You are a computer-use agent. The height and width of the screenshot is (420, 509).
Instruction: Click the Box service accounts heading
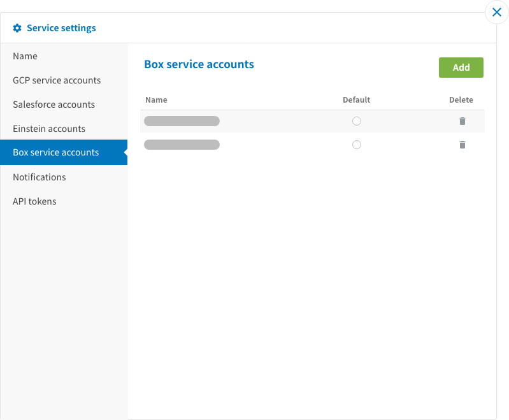coord(199,64)
